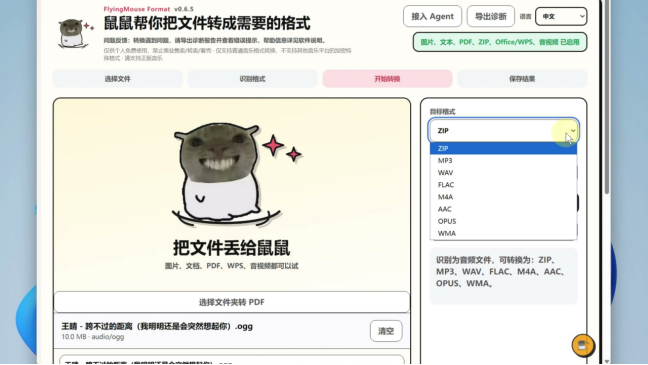Viewport: 648px width, 365px height.
Task: Click the green enabled-formats status badge
Action: tap(500, 42)
